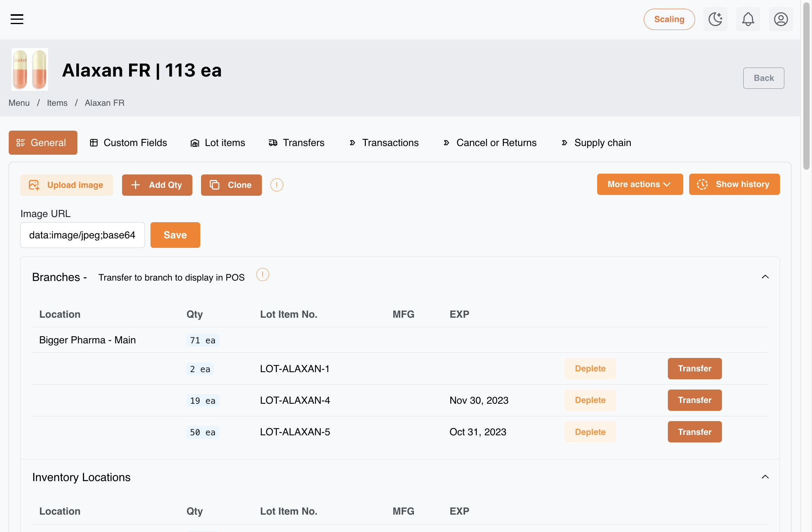
Task: Collapse the Branches section chevron
Action: point(765,277)
